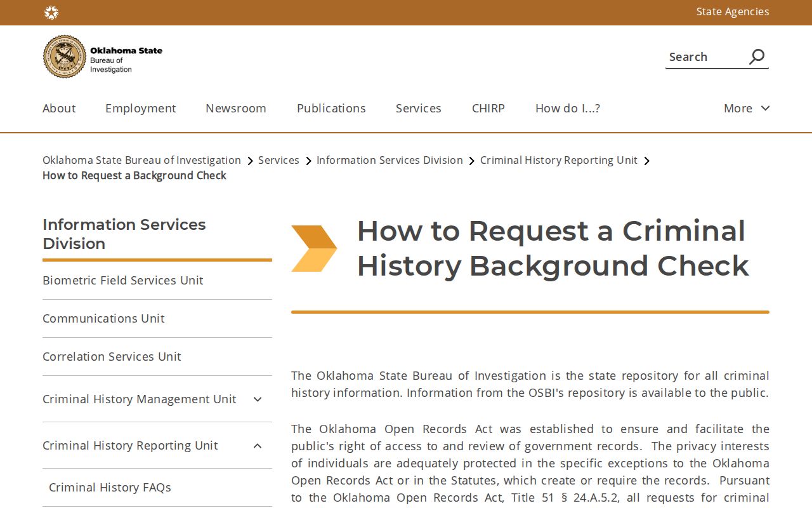
Task: Click the 'How to Request a Background Check' breadcrumb text
Action: click(134, 175)
